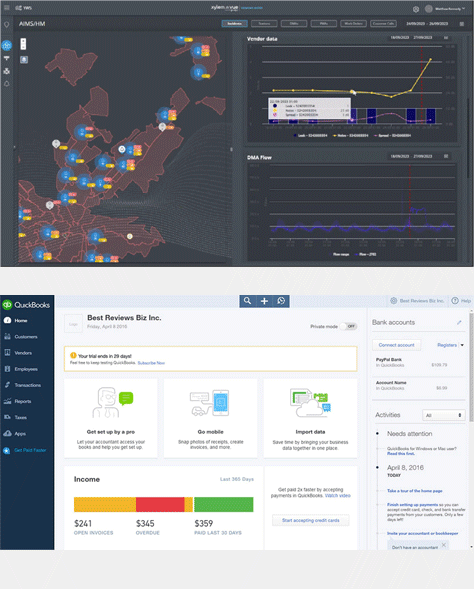474x589 pixels.
Task: Toggle the Spread series in Vendor data legend
Action: tap(392, 136)
